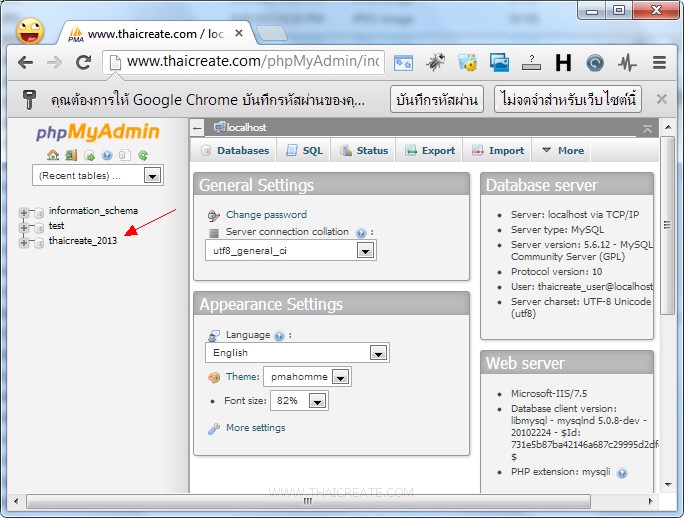Open the Recent tables dropdown

tap(98, 176)
